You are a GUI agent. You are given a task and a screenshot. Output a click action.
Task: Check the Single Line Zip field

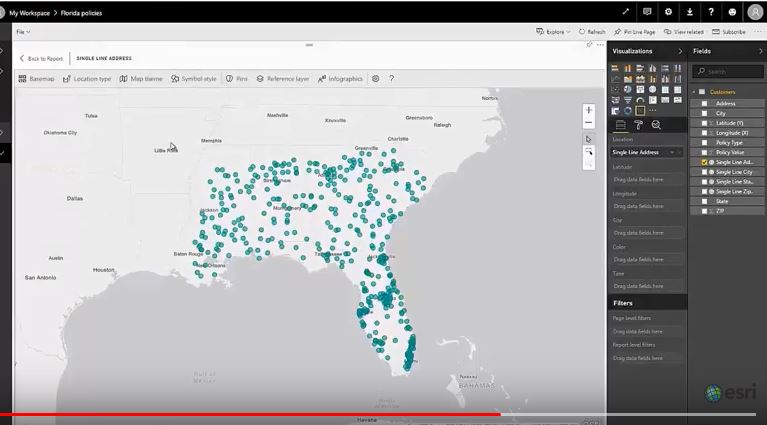[x=704, y=192]
